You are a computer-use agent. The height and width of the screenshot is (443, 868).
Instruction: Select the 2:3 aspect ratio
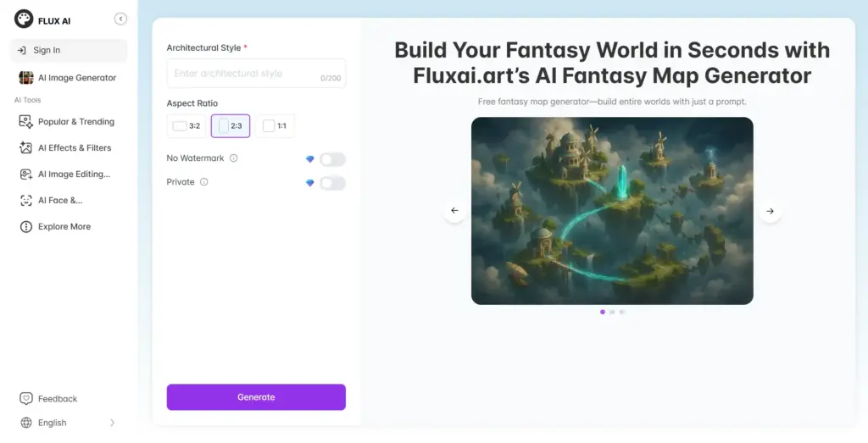231,126
